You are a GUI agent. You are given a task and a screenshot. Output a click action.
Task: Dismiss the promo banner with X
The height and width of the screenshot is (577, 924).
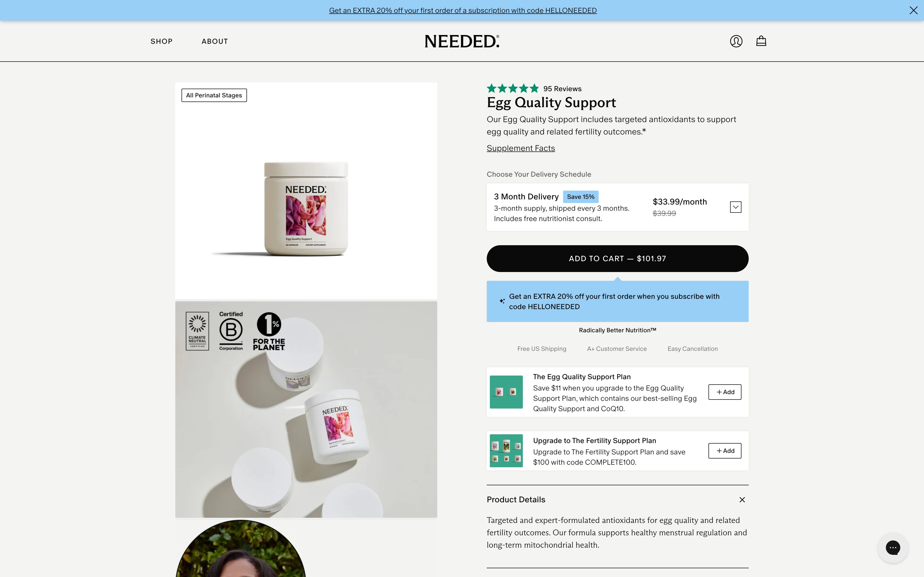pyautogui.click(x=913, y=10)
